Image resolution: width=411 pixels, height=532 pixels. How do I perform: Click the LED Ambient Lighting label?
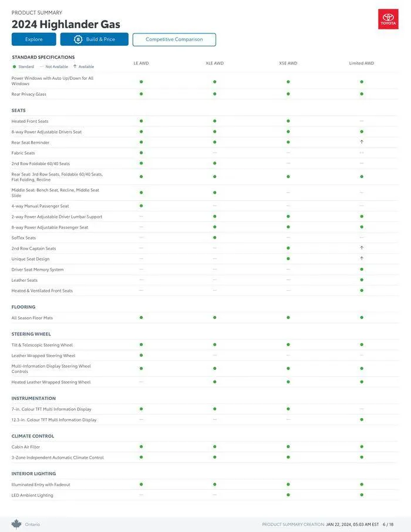(x=32, y=495)
